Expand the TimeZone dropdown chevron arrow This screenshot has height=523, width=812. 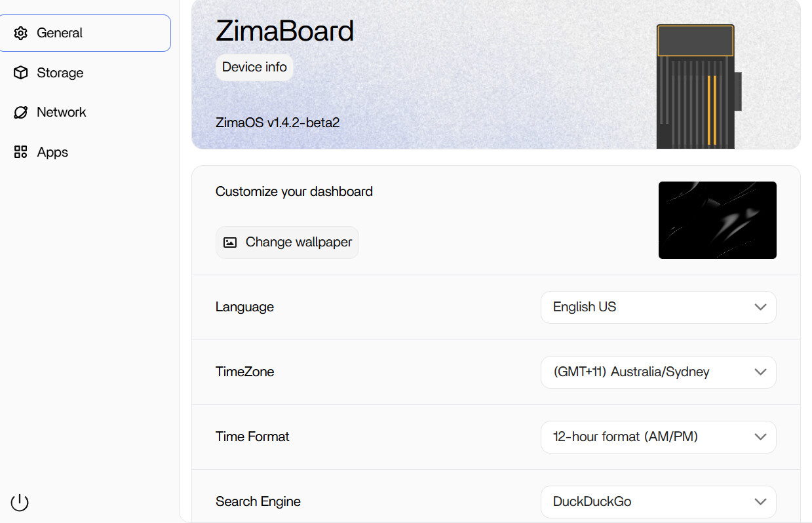tap(760, 372)
